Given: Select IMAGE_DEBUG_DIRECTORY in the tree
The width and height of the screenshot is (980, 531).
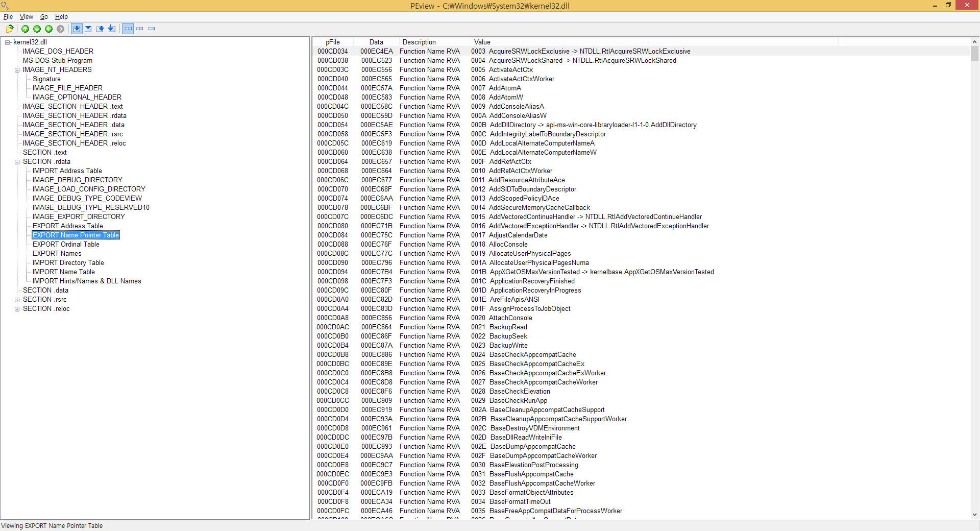Looking at the screenshot, I should tap(78, 180).
